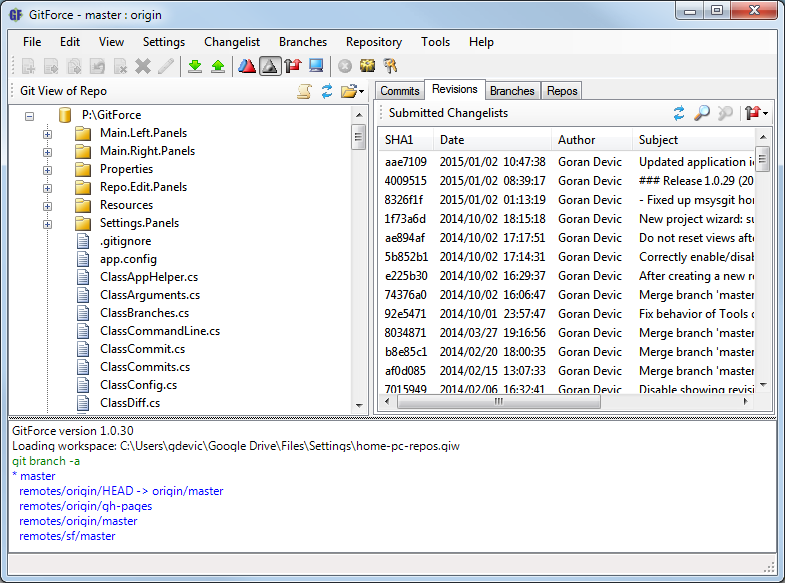This screenshot has width=785, height=583.
Task: Refresh the Git View of Repo panel
Action: 327,91
